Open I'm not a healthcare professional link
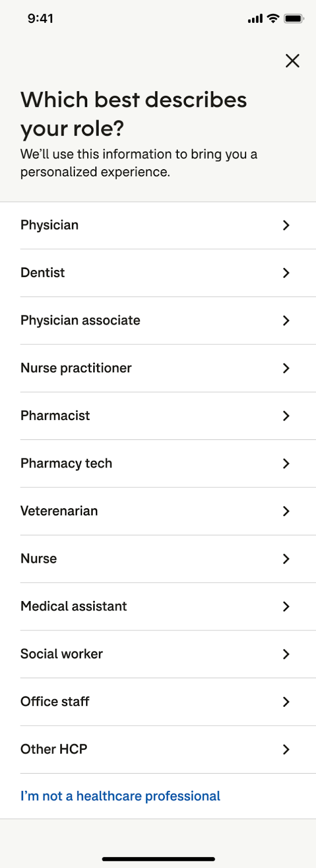Image resolution: width=316 pixels, height=868 pixels. tap(120, 796)
